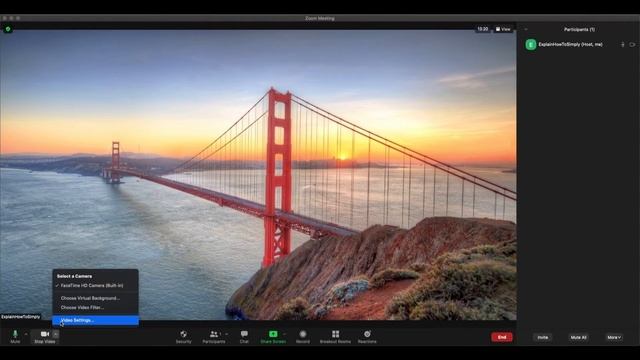The image size is (640, 360).
Task: Select FaceTime HD Camera (Built-in)
Action: (x=96, y=286)
